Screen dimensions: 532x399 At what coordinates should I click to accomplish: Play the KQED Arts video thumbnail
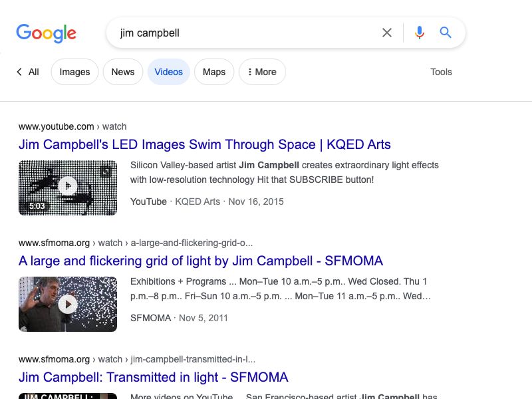(68, 188)
